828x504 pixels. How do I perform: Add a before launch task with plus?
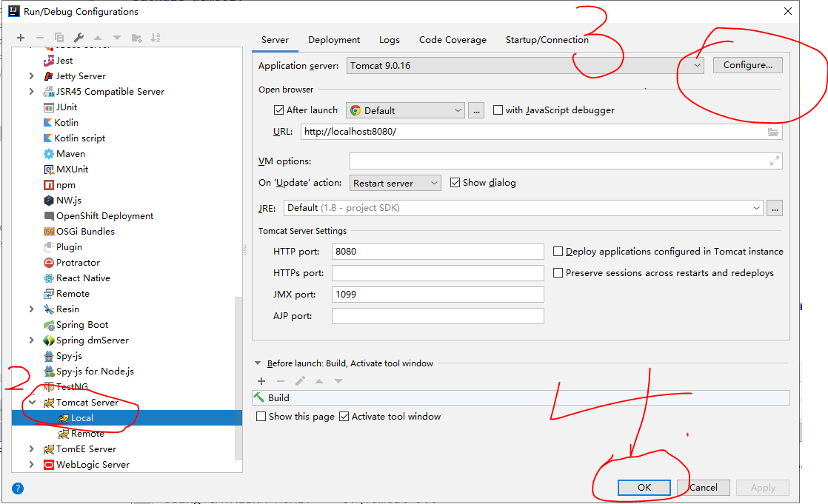pos(261,381)
